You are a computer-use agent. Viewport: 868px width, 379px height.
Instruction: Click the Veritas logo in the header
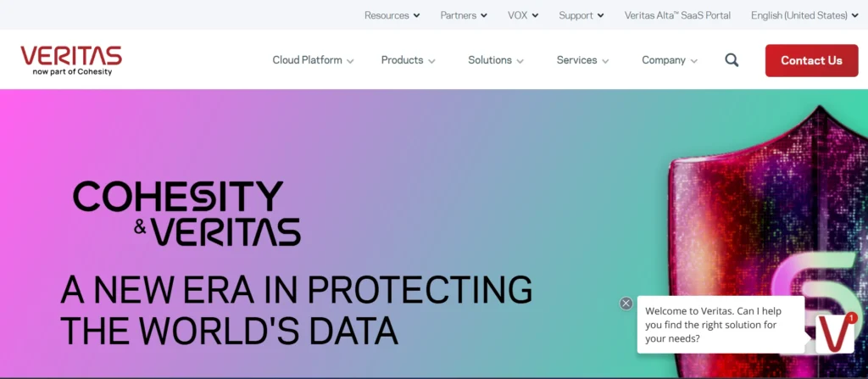click(x=71, y=60)
